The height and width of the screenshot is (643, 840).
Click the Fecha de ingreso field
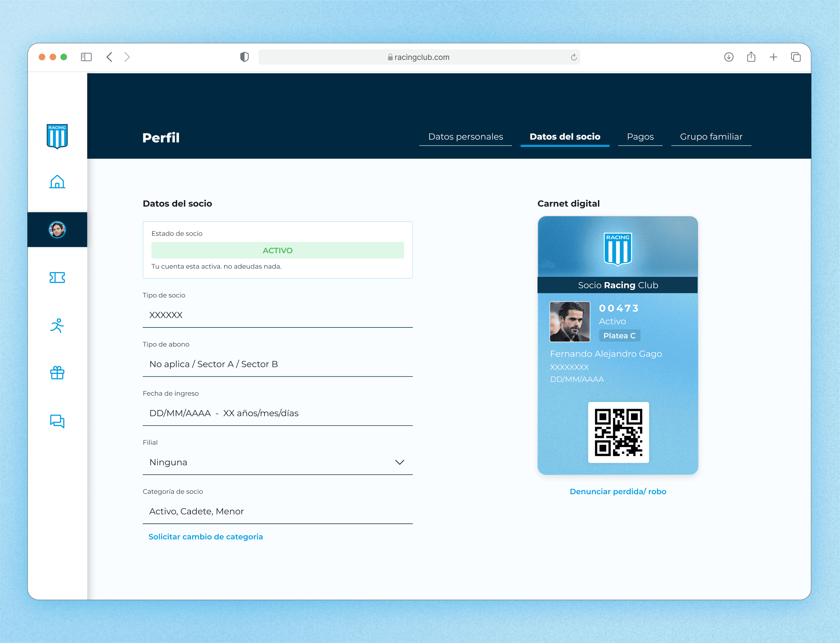(277, 413)
